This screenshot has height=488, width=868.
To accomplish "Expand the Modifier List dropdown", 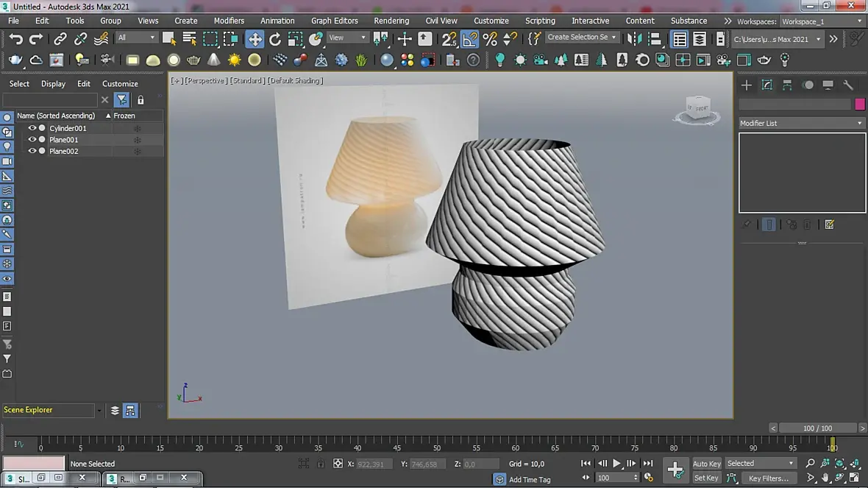I will (x=802, y=123).
